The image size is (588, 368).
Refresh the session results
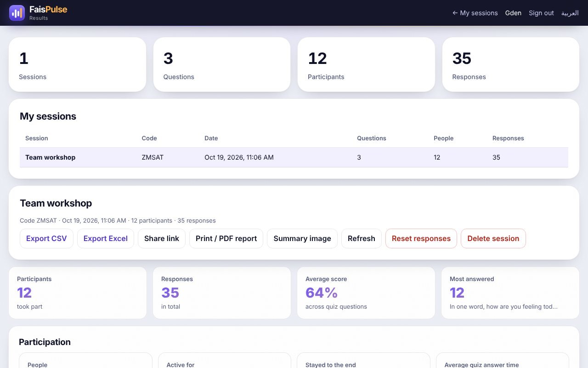pyautogui.click(x=362, y=238)
